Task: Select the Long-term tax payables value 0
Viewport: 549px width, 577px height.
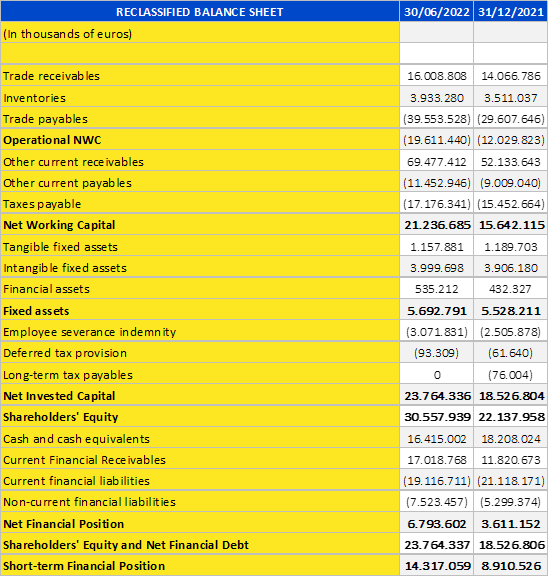Action: [x=436, y=374]
